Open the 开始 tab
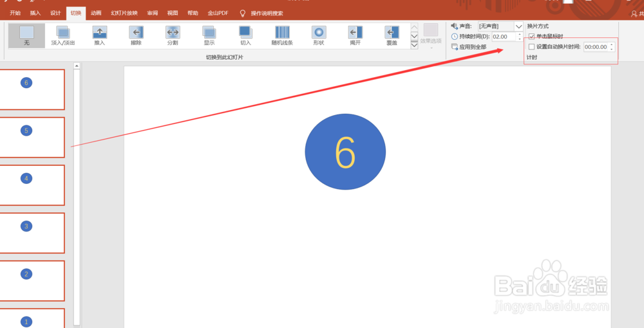Image resolution: width=644 pixels, height=328 pixels. point(15,13)
